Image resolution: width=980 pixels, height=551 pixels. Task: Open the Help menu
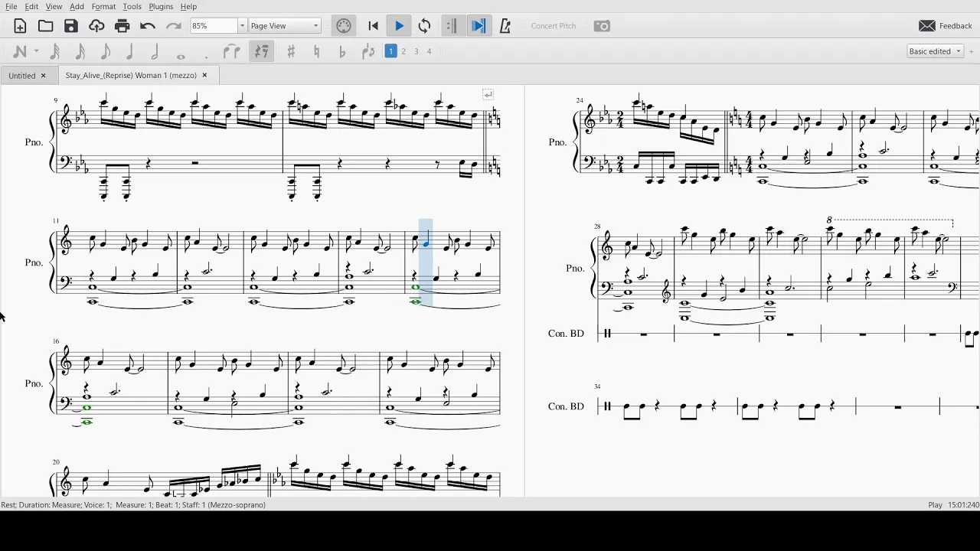(x=188, y=6)
